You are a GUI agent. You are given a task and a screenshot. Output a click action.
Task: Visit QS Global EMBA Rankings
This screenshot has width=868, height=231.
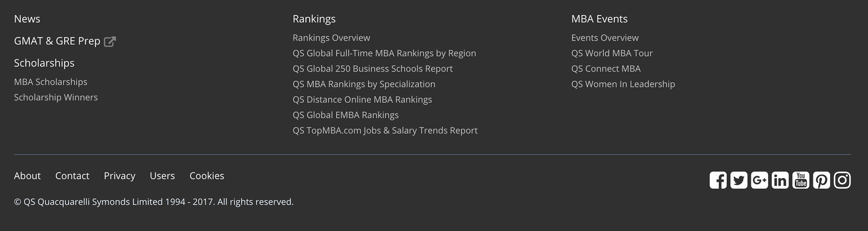pyautogui.click(x=345, y=115)
